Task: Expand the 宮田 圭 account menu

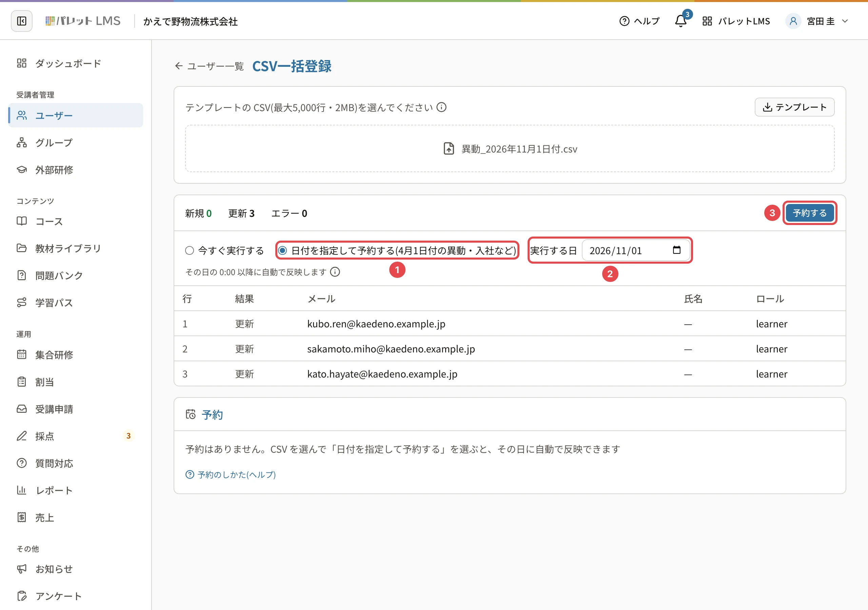Action: coord(817,21)
